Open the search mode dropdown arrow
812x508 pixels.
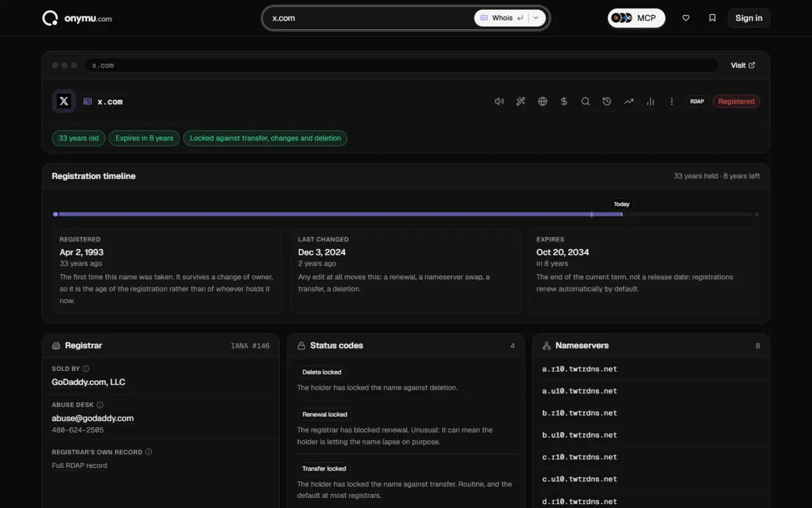click(x=536, y=18)
